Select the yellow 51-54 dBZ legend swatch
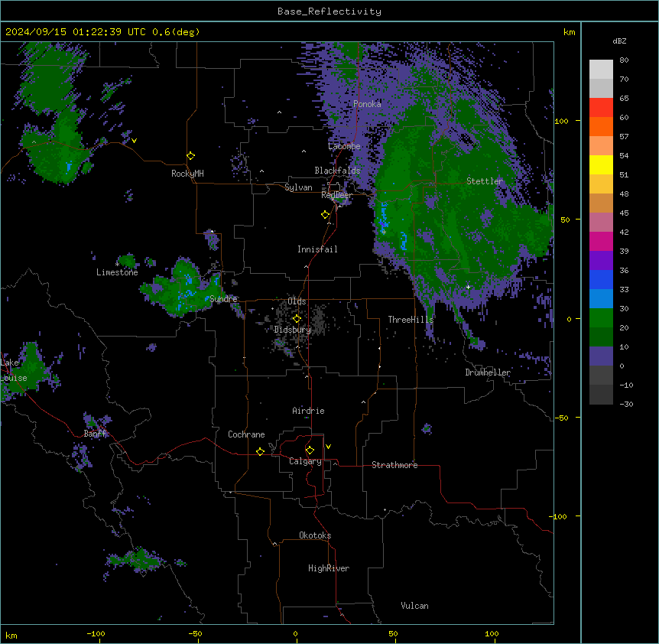 (x=601, y=164)
